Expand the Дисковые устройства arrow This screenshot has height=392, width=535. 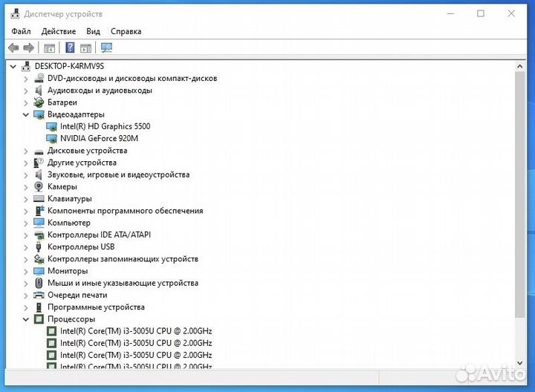(x=26, y=151)
